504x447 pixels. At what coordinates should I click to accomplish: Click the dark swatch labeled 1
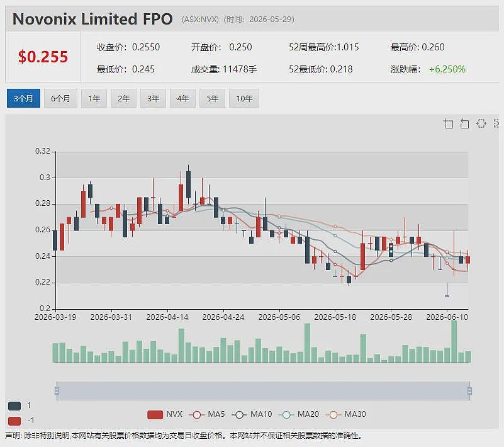[x=14, y=406]
